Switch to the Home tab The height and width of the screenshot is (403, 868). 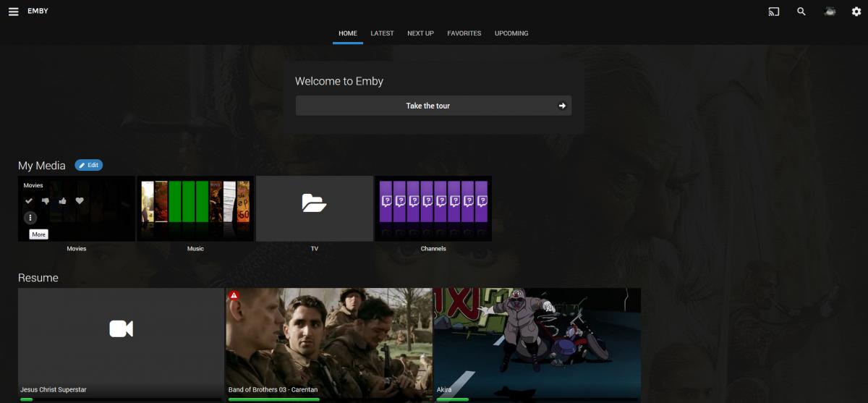tap(348, 33)
